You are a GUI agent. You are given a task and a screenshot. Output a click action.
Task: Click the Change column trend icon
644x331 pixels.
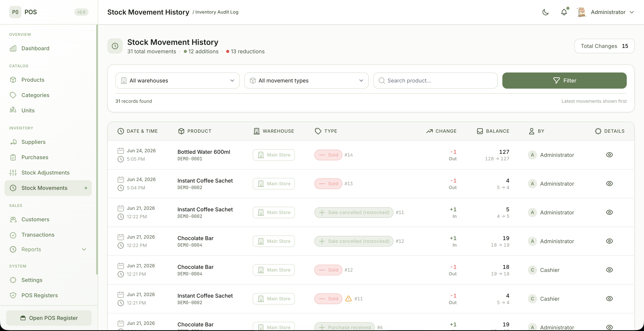pyautogui.click(x=429, y=131)
